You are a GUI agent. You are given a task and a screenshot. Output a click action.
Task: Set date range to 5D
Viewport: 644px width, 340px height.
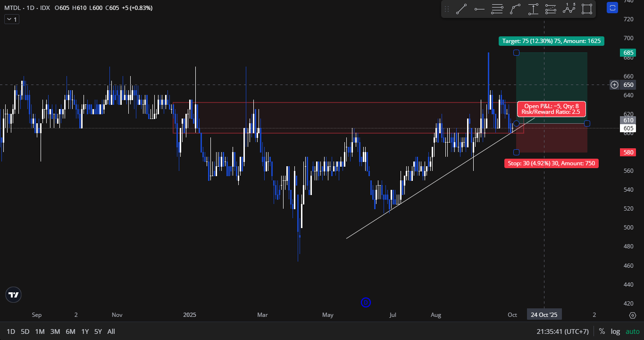25,331
